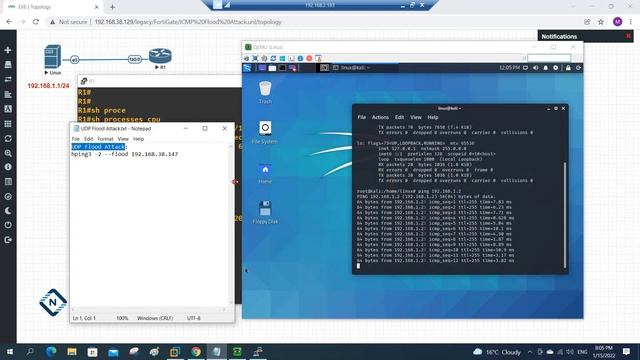Click the fullscreen icon in QEMU toolbar

255,58
